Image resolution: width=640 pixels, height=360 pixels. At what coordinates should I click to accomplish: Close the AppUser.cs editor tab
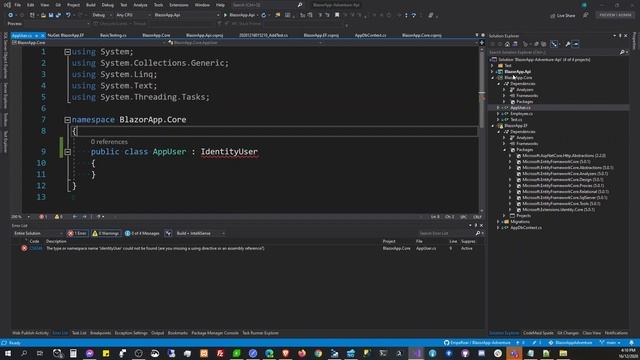(42, 36)
